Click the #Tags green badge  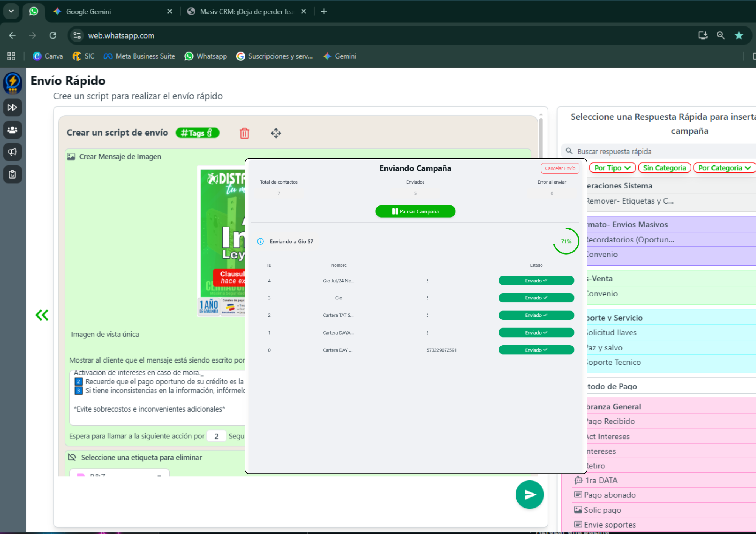pos(197,133)
